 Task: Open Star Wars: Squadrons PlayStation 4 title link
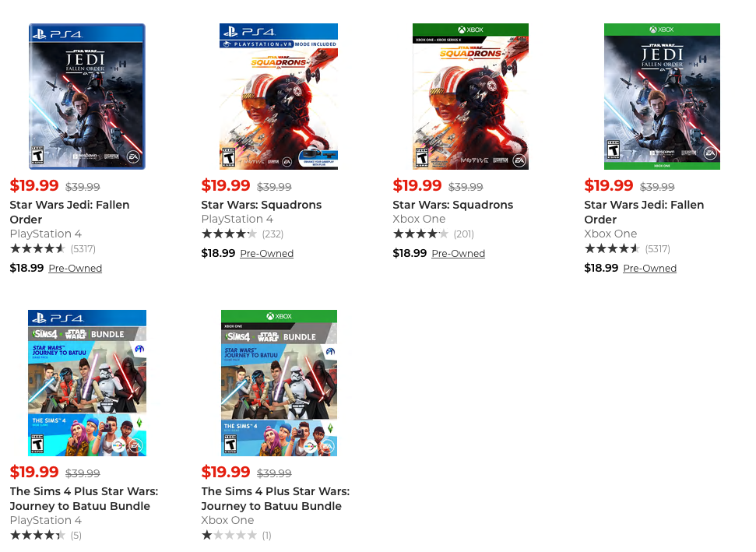click(261, 205)
